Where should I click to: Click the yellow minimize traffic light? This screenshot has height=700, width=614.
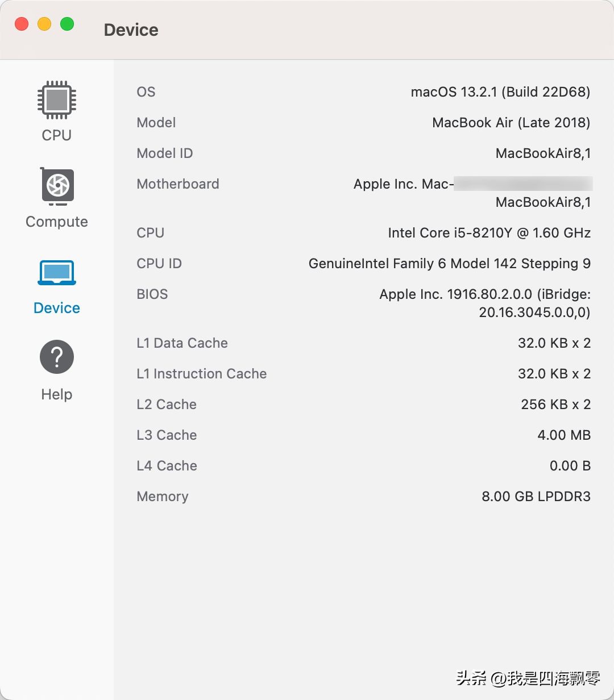point(44,24)
